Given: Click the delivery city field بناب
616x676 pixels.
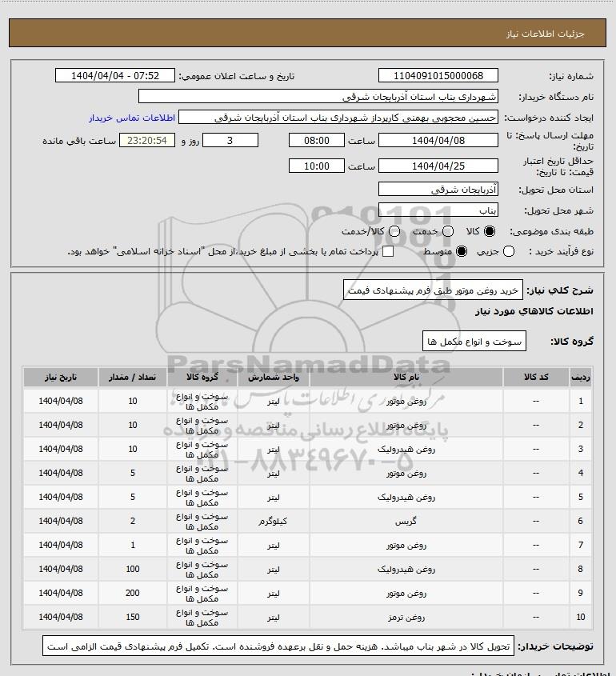Looking at the screenshot, I should coord(438,210).
